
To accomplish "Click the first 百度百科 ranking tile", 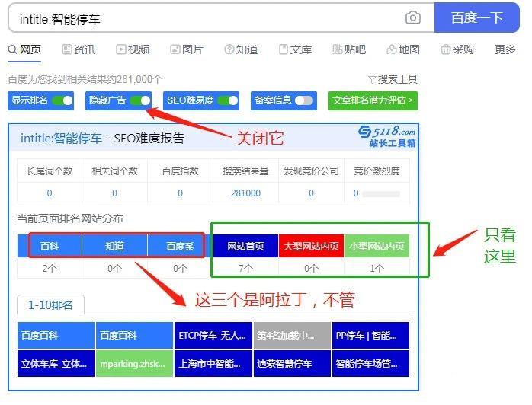I will pyautogui.click(x=56, y=336).
